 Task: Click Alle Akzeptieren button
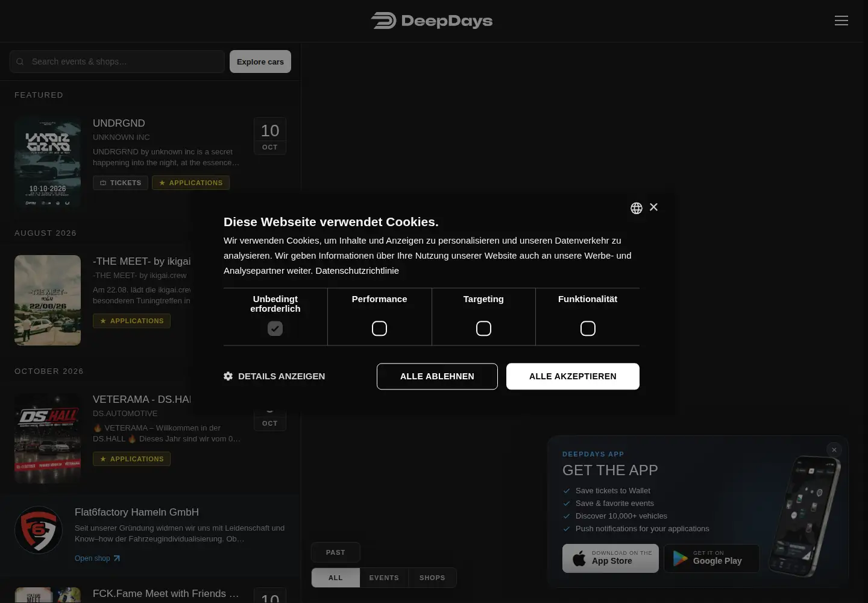[573, 376]
